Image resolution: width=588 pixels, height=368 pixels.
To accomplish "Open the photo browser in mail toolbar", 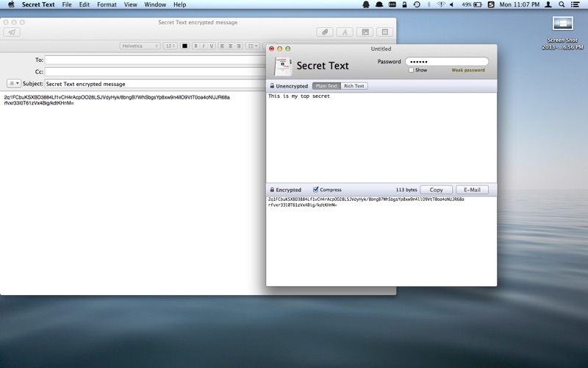I will [x=365, y=32].
